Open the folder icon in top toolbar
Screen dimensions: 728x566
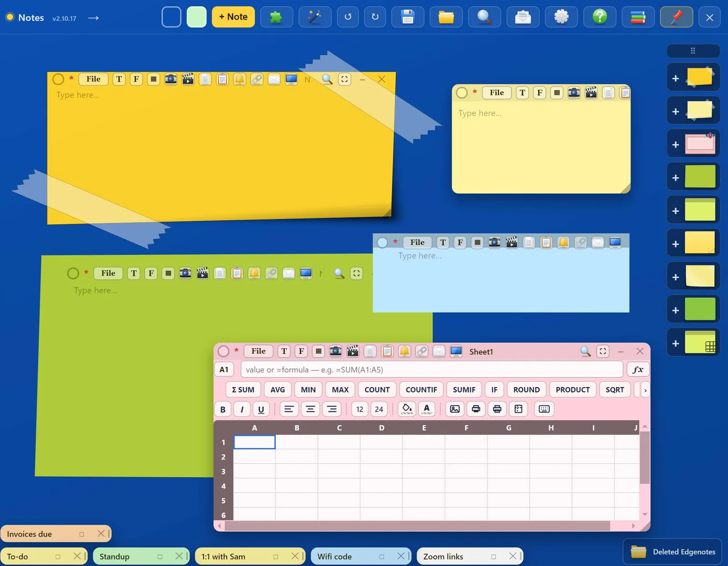446,17
